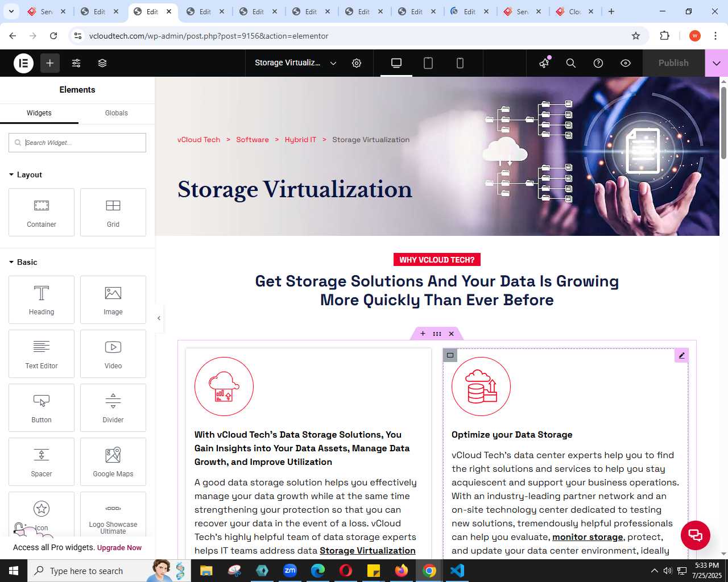
Task: Open Visual Studio Code from taskbar
Action: (x=457, y=571)
